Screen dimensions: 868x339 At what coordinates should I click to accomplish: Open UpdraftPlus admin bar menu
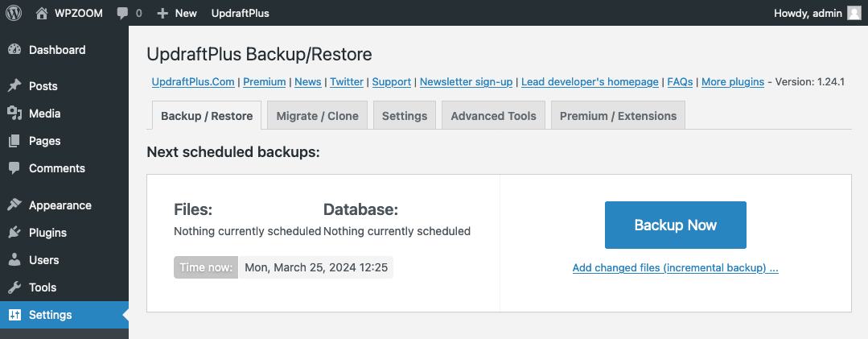(241, 14)
